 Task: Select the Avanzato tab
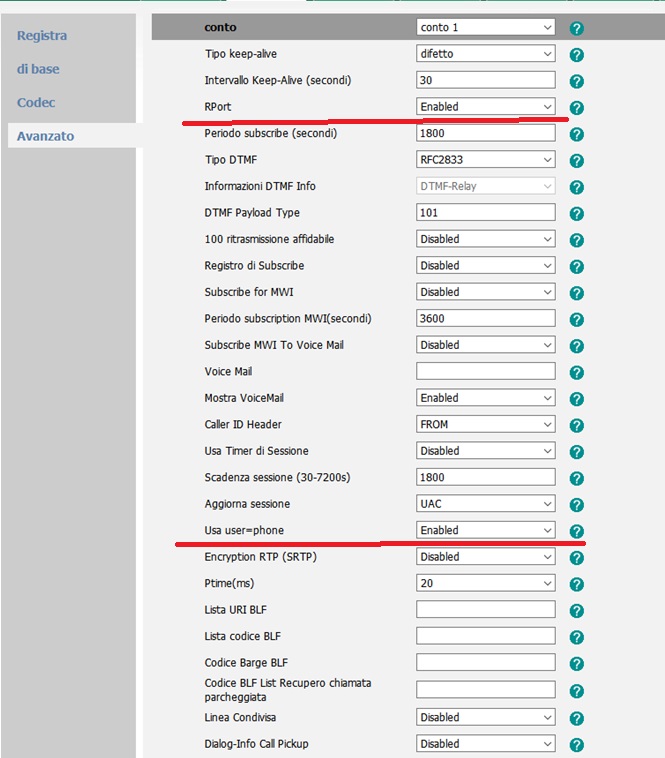coord(45,136)
